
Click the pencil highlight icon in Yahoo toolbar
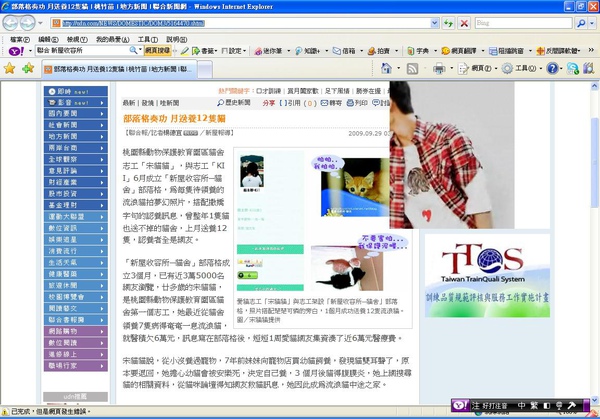click(184, 51)
